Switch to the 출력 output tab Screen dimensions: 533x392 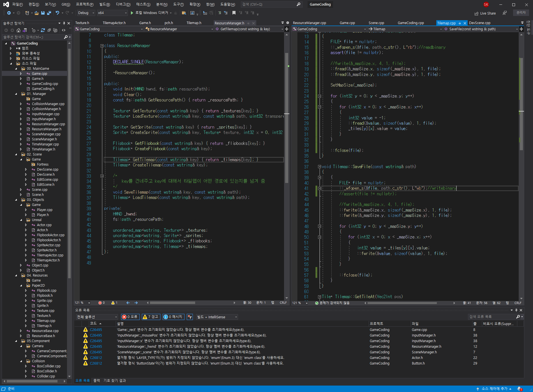(x=96, y=381)
